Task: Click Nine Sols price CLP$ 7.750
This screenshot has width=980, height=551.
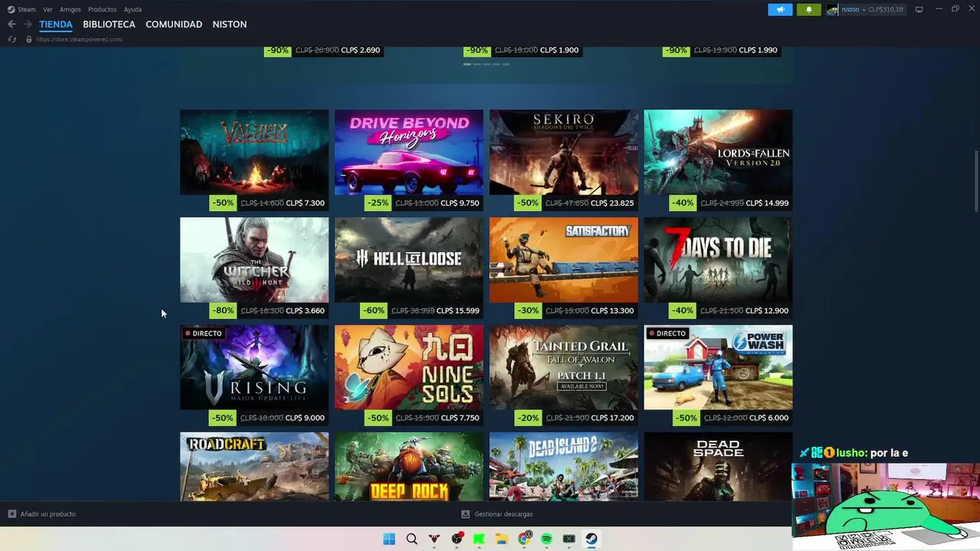Action: (460, 418)
